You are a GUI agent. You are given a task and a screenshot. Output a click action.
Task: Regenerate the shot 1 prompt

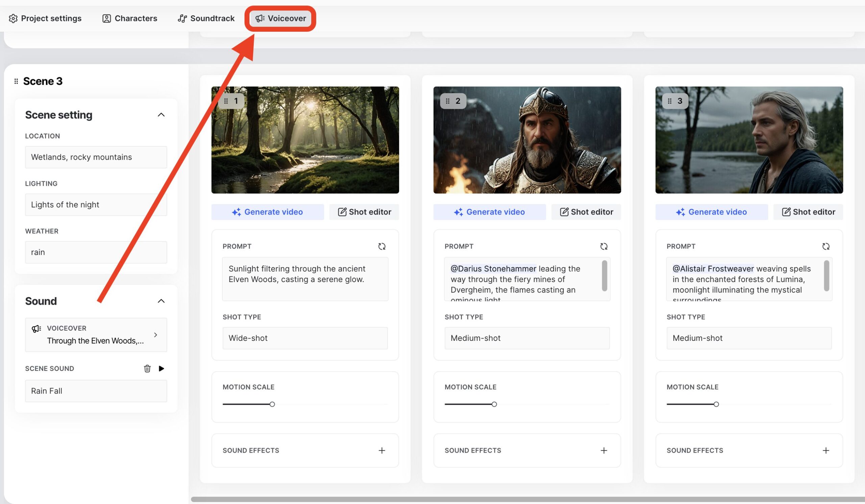click(x=382, y=246)
